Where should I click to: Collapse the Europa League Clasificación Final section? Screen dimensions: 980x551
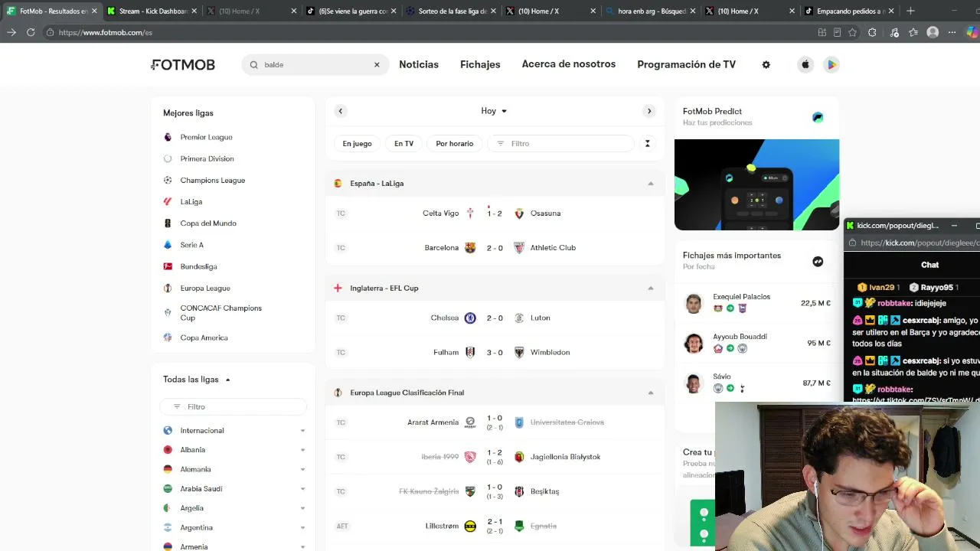click(651, 393)
